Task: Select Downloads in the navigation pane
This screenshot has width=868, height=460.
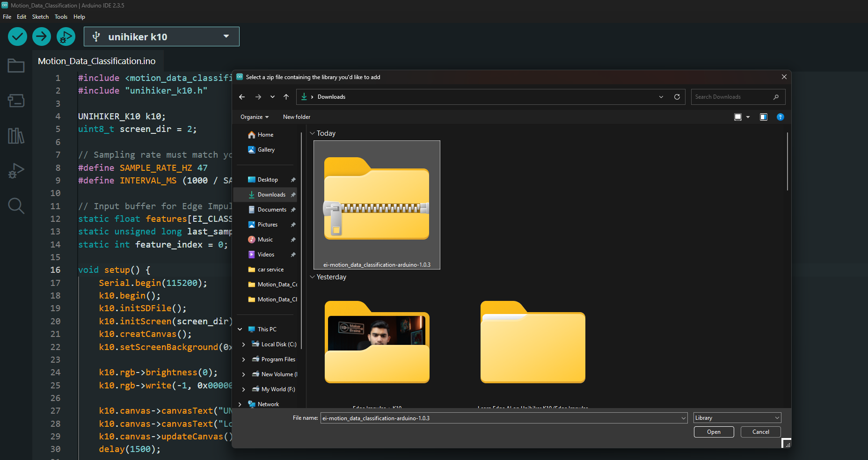Action: tap(265, 195)
